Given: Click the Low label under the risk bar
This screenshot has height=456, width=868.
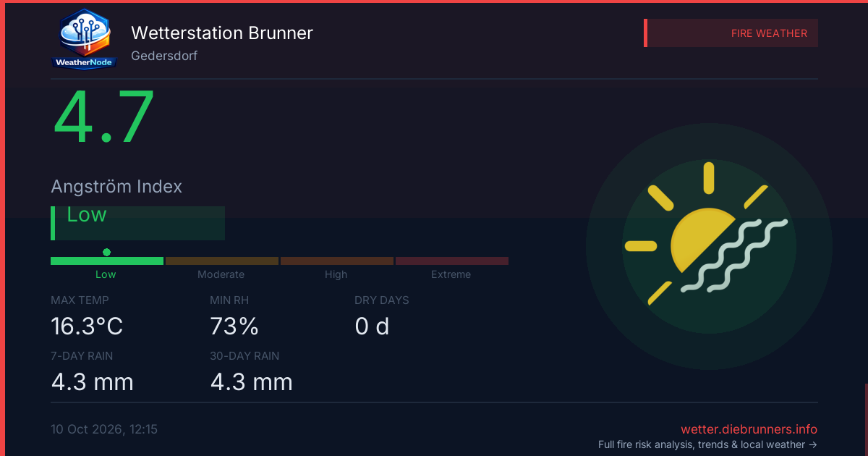Looking at the screenshot, I should tap(106, 274).
